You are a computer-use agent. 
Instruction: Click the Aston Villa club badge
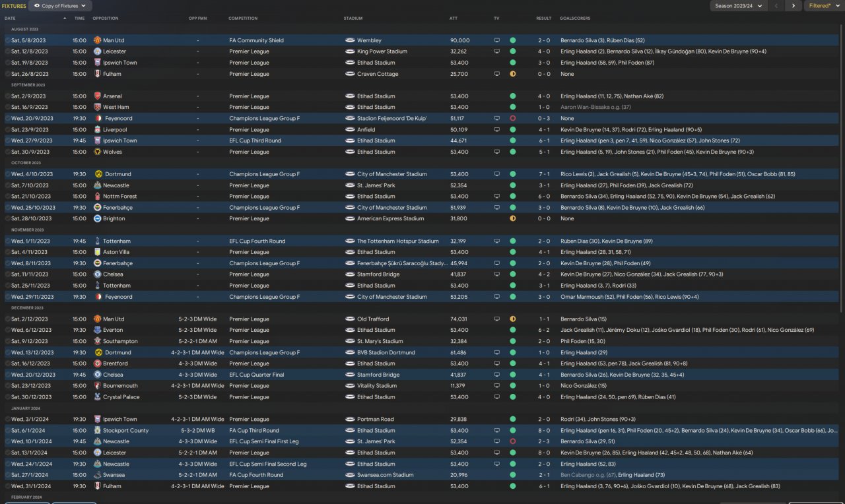98,252
